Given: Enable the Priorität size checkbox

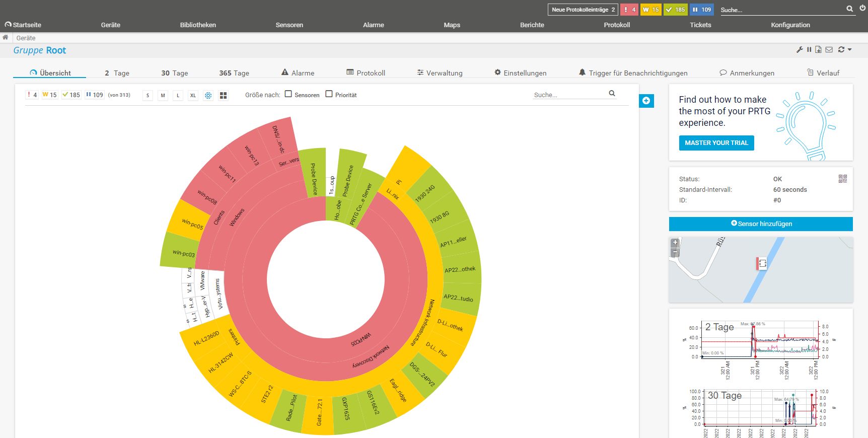Looking at the screenshot, I should 329,94.
